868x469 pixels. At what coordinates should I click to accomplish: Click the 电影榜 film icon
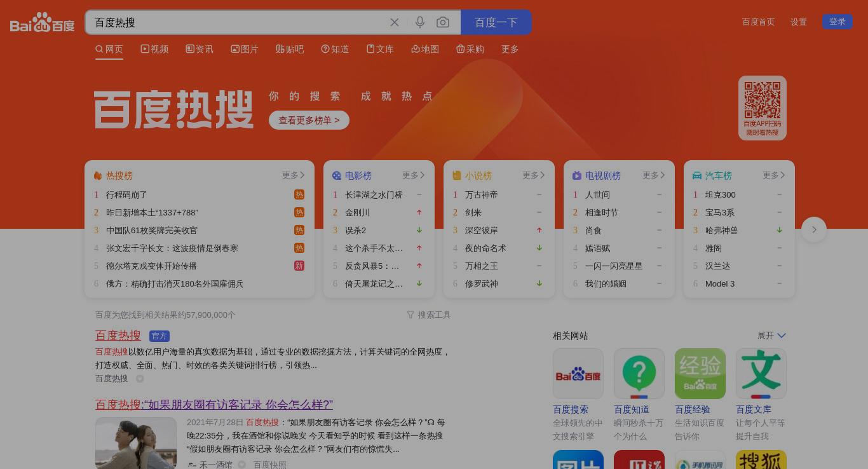point(337,175)
